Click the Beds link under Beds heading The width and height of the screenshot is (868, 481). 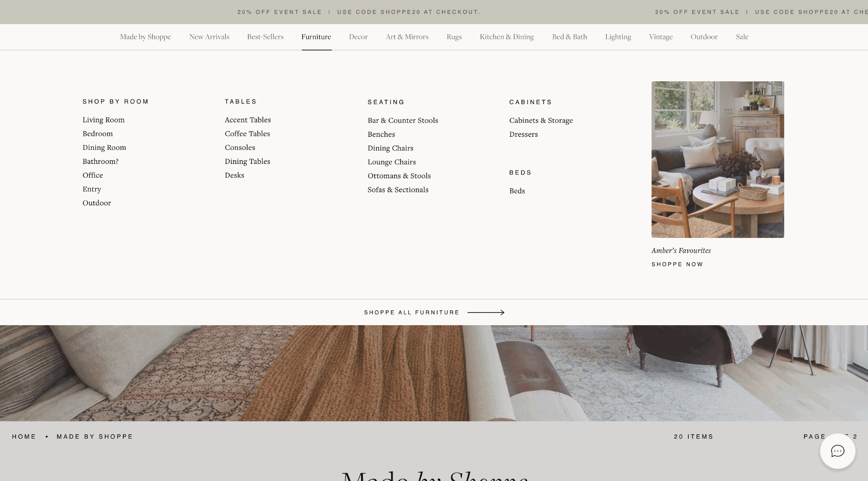tap(517, 191)
